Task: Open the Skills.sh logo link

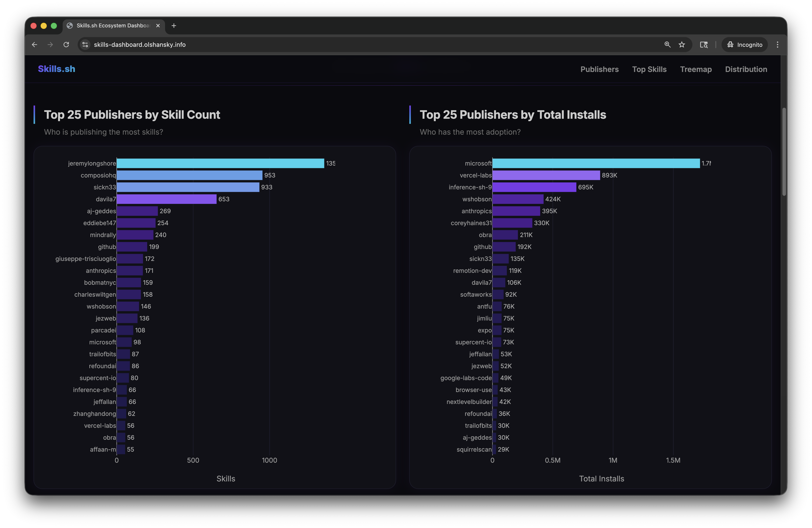Action: pos(57,69)
